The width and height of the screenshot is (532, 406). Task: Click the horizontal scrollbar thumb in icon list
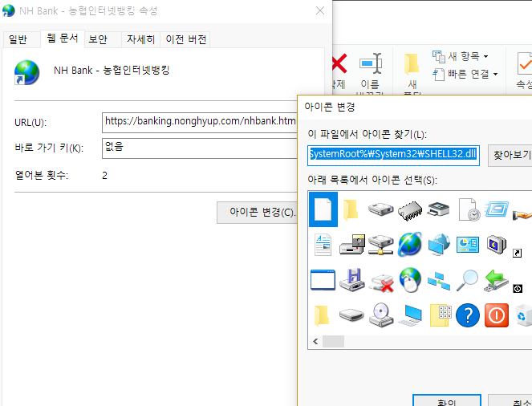(x=333, y=341)
